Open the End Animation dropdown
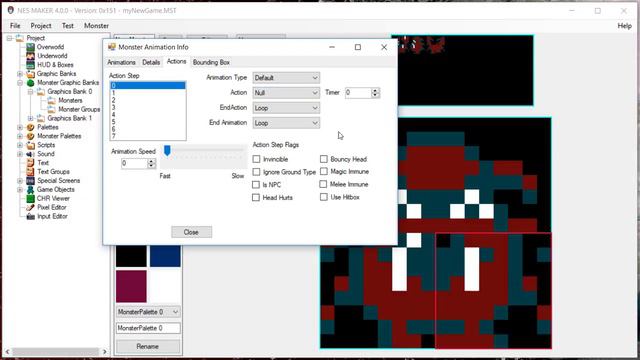Screen dimensions: 640x360 [x=286, y=123]
